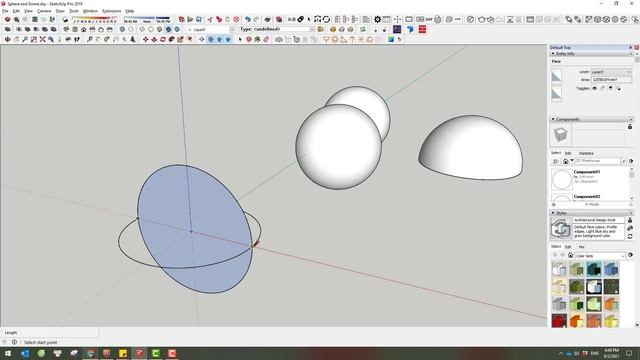Viewport: 640px width, 360px height.
Task: Adjust the shadow time of day slider
Action: 147,19
